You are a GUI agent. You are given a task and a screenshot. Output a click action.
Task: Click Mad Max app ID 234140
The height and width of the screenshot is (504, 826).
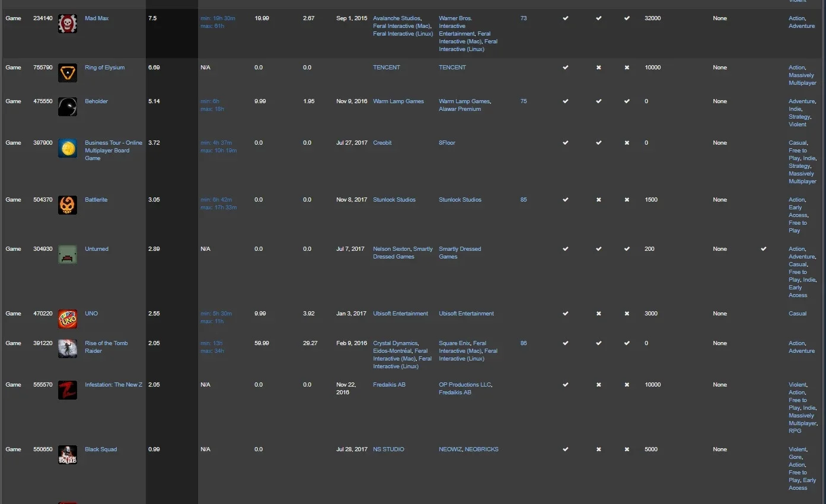(43, 18)
